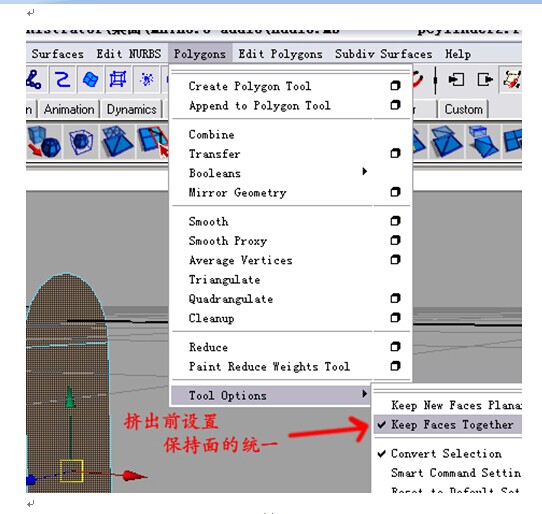The width and height of the screenshot is (542, 514).
Task: Click the input connections arrow icon
Action: [x=456, y=80]
